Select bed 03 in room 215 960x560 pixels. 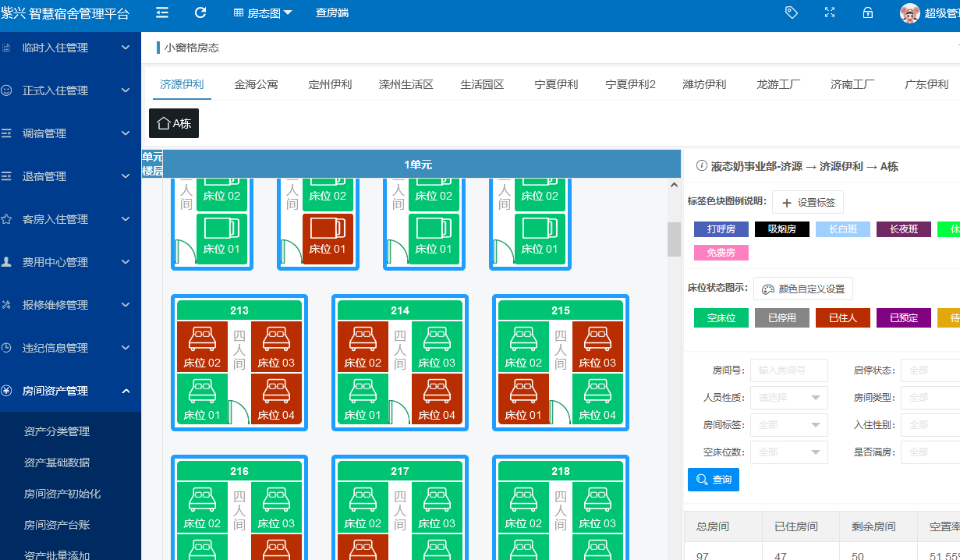coord(597,346)
